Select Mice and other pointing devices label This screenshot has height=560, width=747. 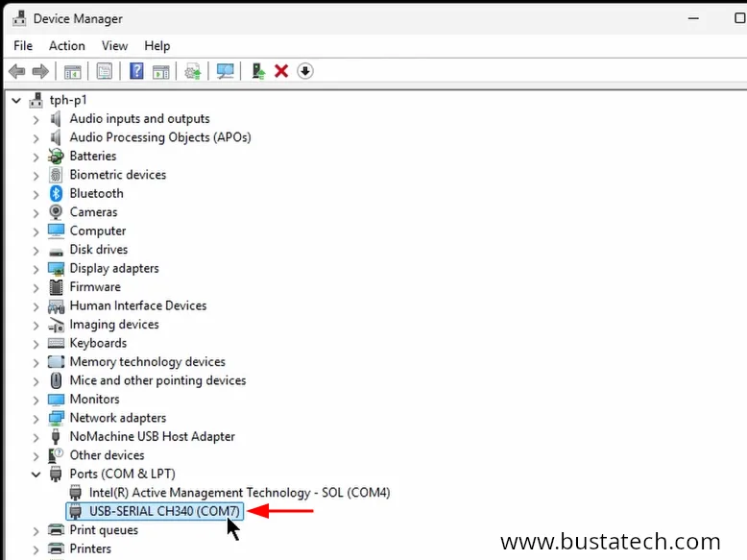click(157, 380)
